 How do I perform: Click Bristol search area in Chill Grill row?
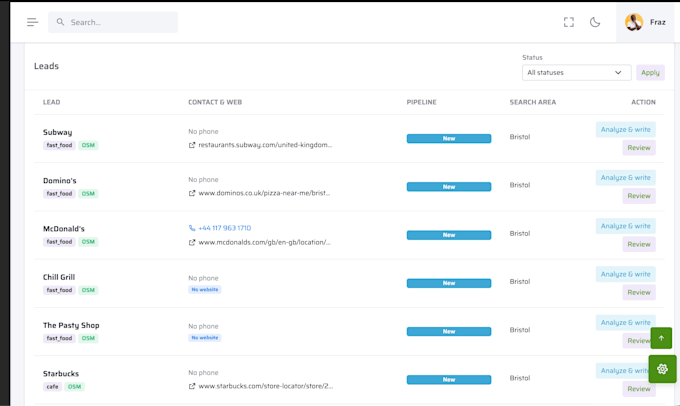coord(520,282)
